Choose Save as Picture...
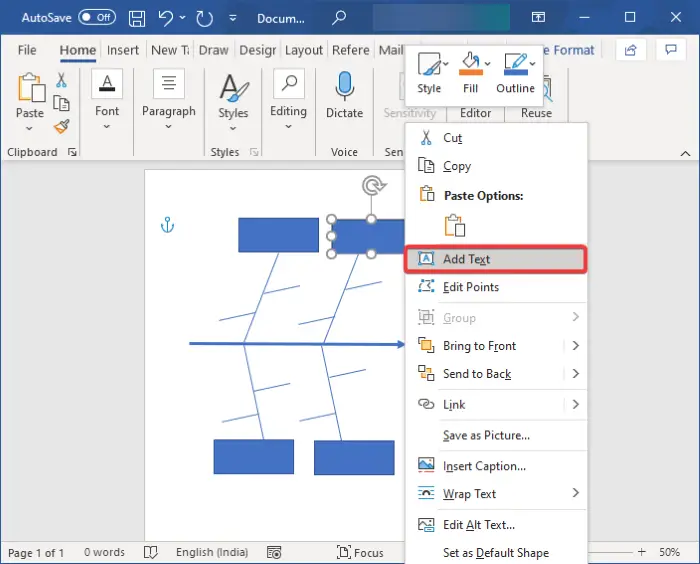 tap(496, 435)
